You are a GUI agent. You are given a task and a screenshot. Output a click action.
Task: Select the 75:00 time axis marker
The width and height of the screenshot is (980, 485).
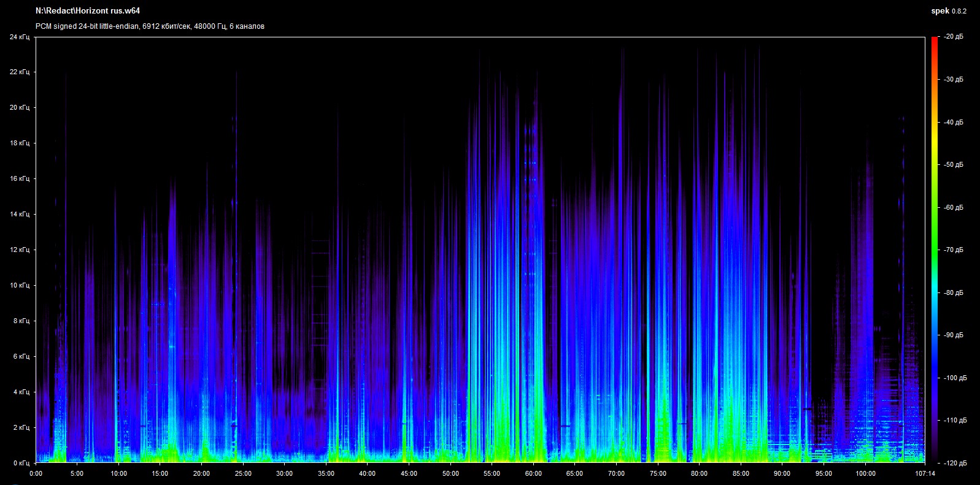tap(658, 473)
